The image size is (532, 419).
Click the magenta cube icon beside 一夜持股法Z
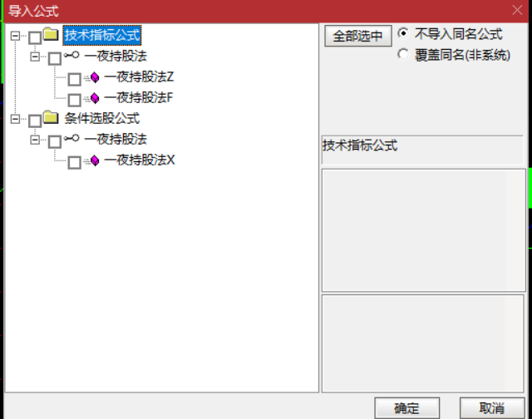(x=95, y=77)
